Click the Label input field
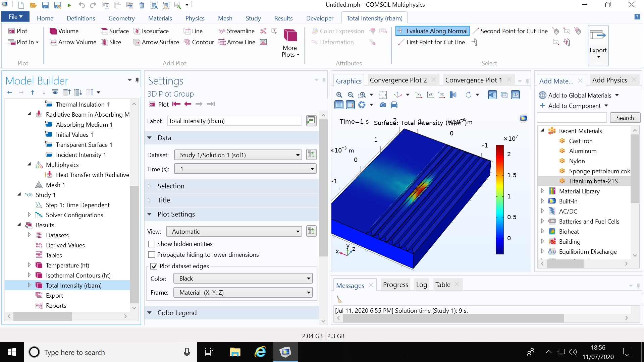 point(234,121)
